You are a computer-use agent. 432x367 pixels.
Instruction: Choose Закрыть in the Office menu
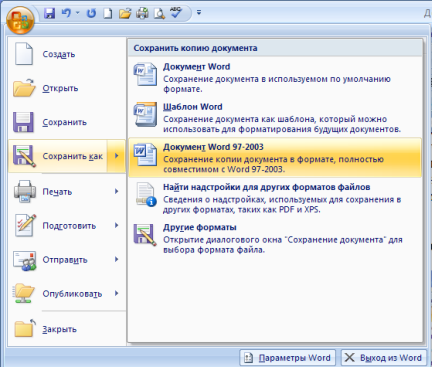(x=67, y=329)
